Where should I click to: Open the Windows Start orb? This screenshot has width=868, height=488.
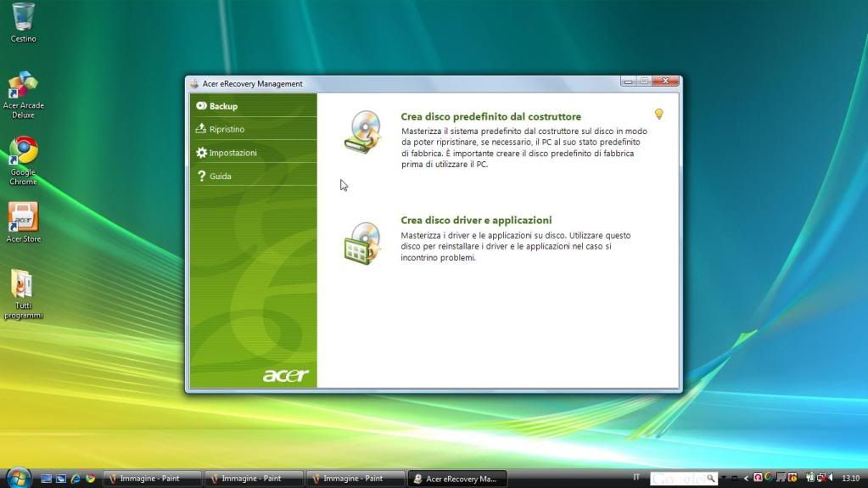(x=19, y=478)
